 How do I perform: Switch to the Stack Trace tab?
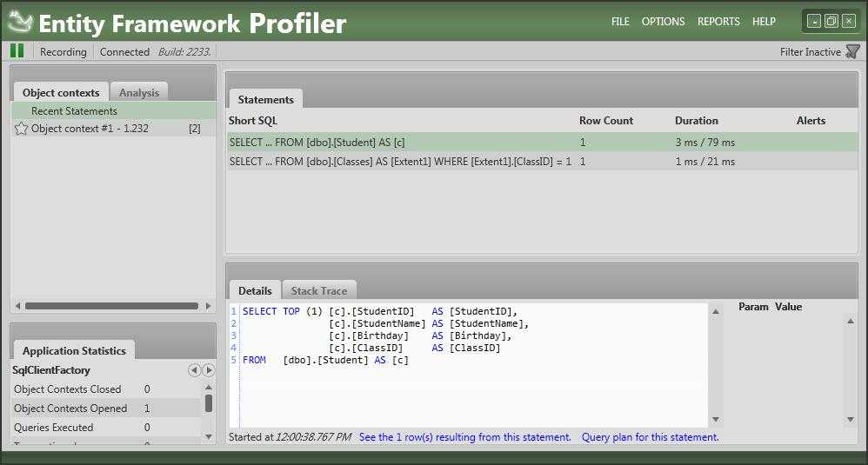point(319,290)
